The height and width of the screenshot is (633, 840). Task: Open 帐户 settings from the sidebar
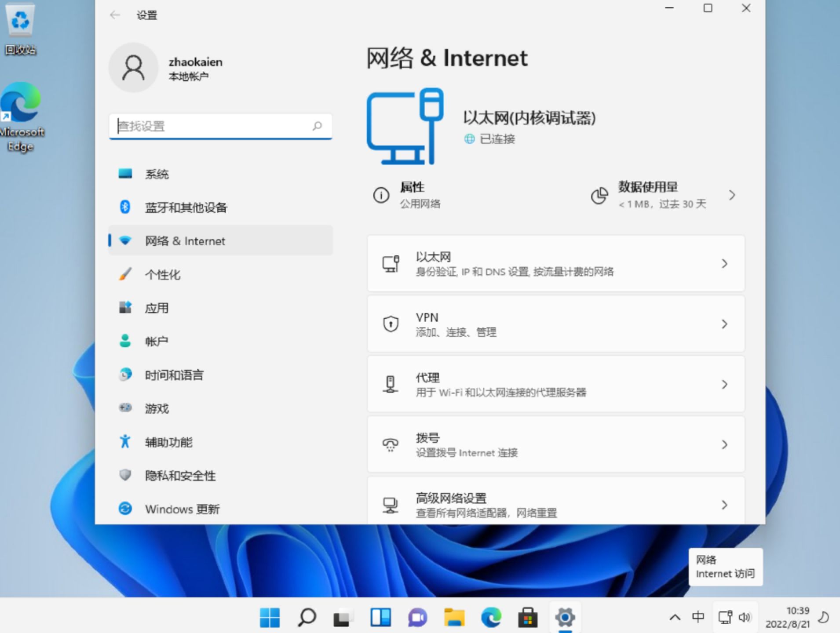pyautogui.click(x=157, y=341)
